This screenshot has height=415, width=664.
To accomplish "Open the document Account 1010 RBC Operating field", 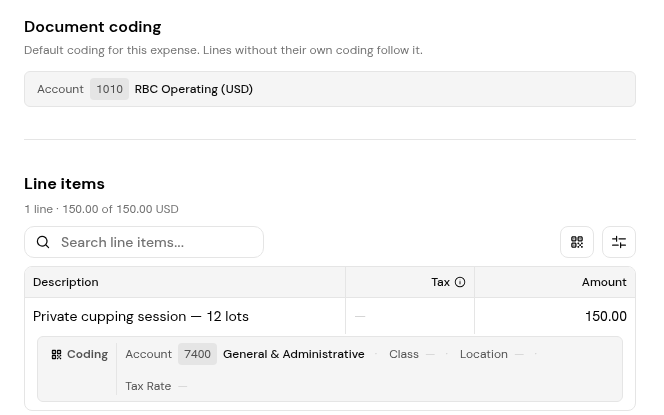I will point(329,89).
